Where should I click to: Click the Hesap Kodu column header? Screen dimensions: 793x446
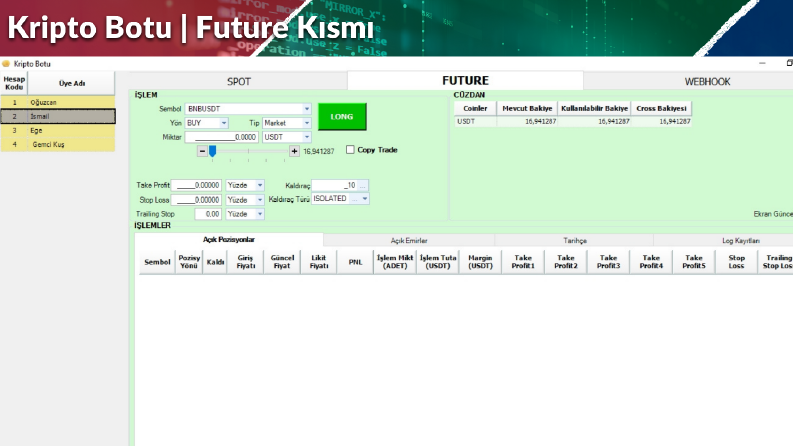tap(14, 83)
